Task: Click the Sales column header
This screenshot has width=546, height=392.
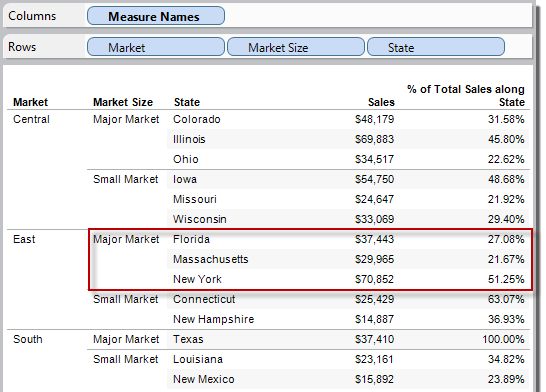Action: tap(381, 102)
